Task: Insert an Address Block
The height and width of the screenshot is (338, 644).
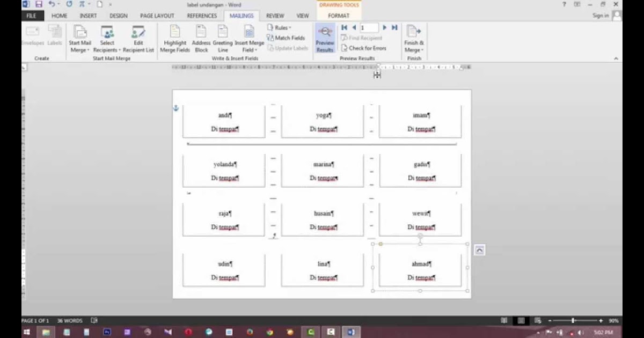Action: [201, 39]
